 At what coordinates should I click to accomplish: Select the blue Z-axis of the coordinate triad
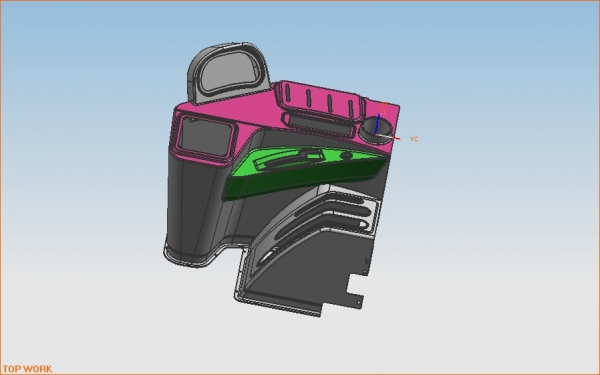[377, 124]
